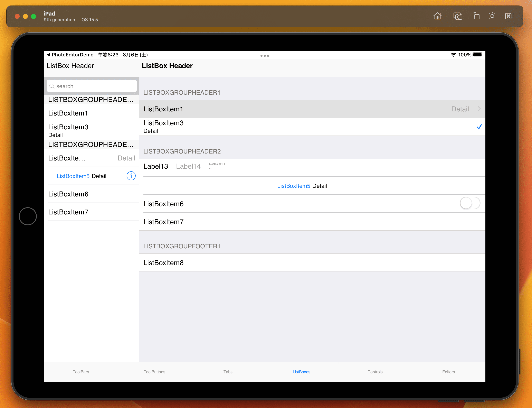Tap the battery status icon
532x408 pixels.
click(478, 55)
